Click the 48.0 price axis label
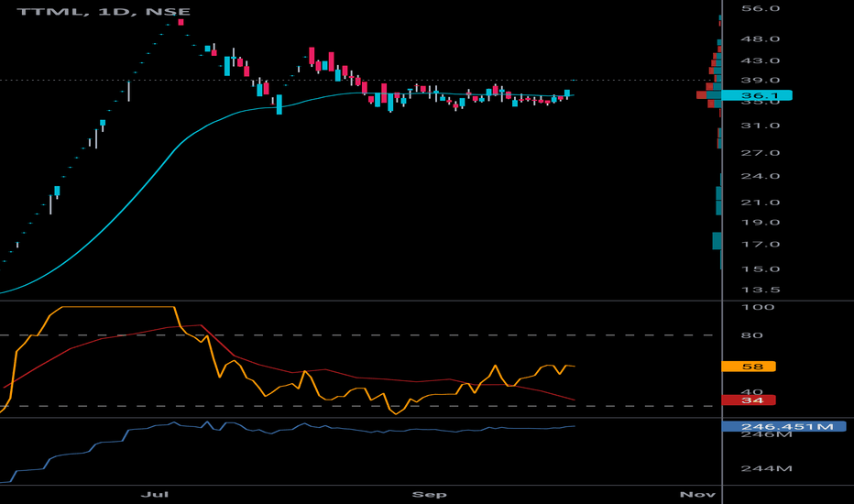 point(761,39)
